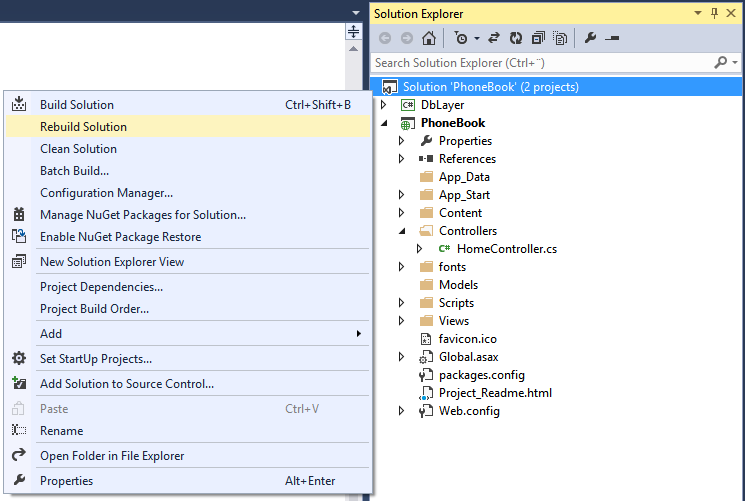Screen dimensions: 745x501
Task: Click the Refresh icon in Solution Explorer
Action: (x=516, y=38)
